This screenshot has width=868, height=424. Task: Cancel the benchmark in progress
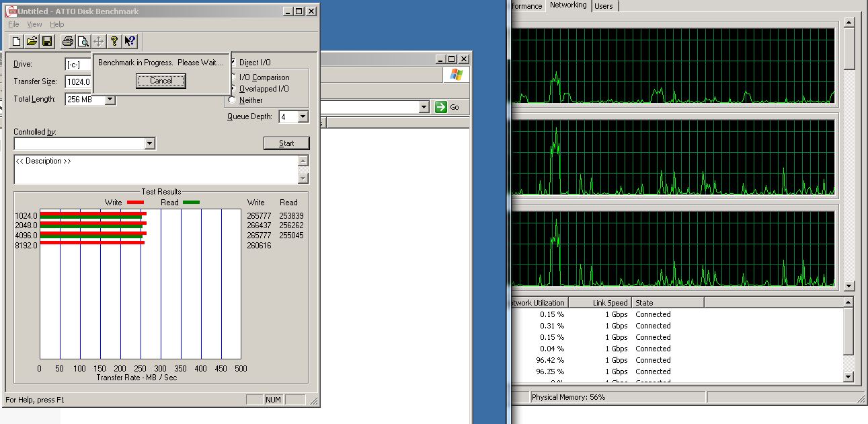click(x=161, y=81)
